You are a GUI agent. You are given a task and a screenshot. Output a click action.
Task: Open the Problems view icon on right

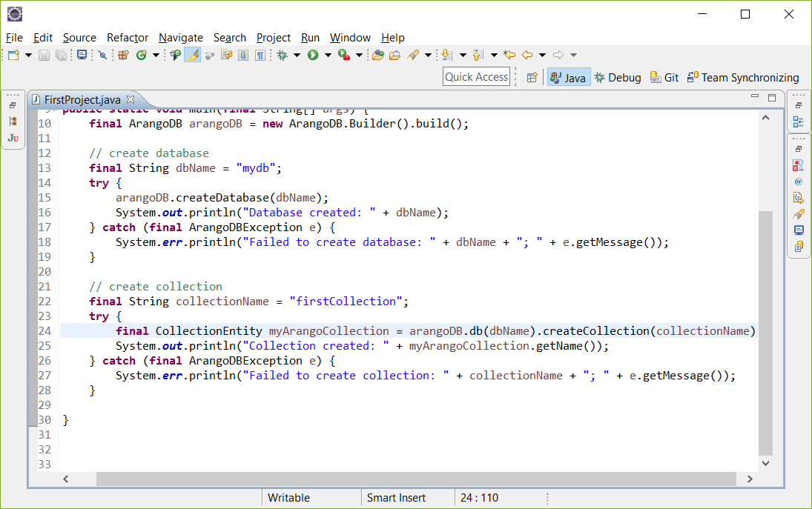(799, 165)
